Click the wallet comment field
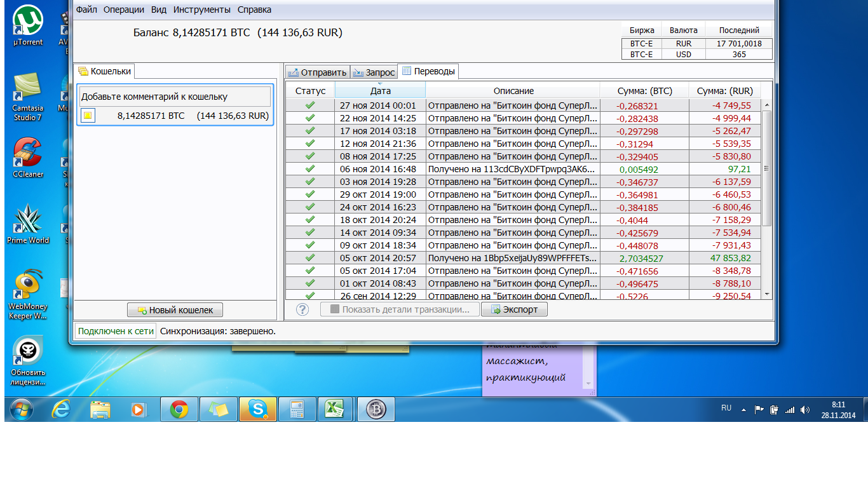This screenshot has height=488, width=868. pyautogui.click(x=175, y=97)
